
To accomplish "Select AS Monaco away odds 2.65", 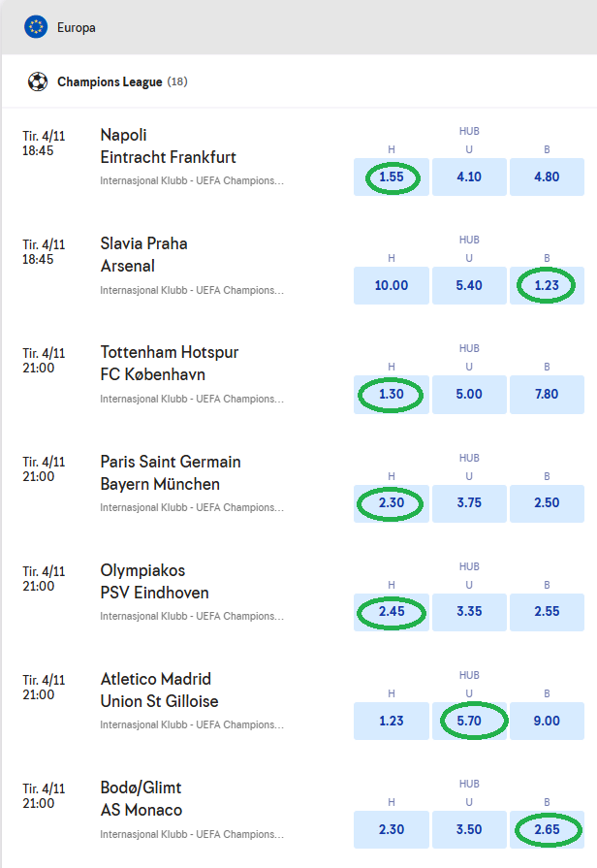I will click(x=547, y=829).
